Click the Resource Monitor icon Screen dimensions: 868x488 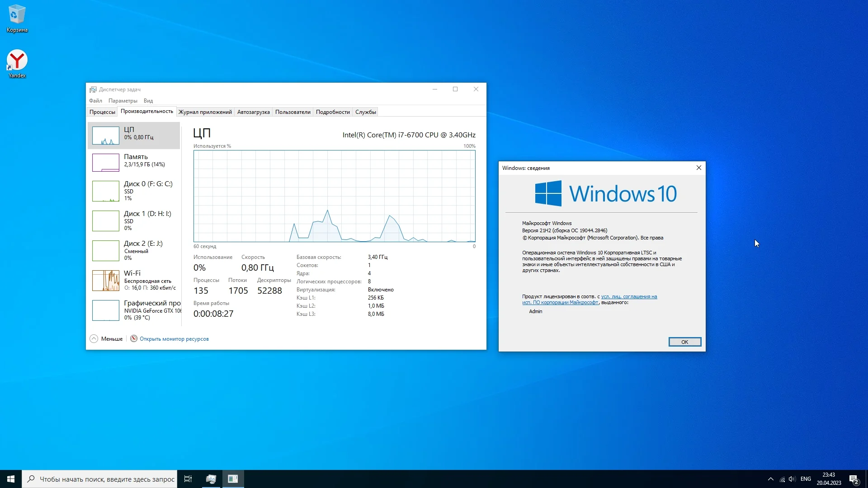134,338
